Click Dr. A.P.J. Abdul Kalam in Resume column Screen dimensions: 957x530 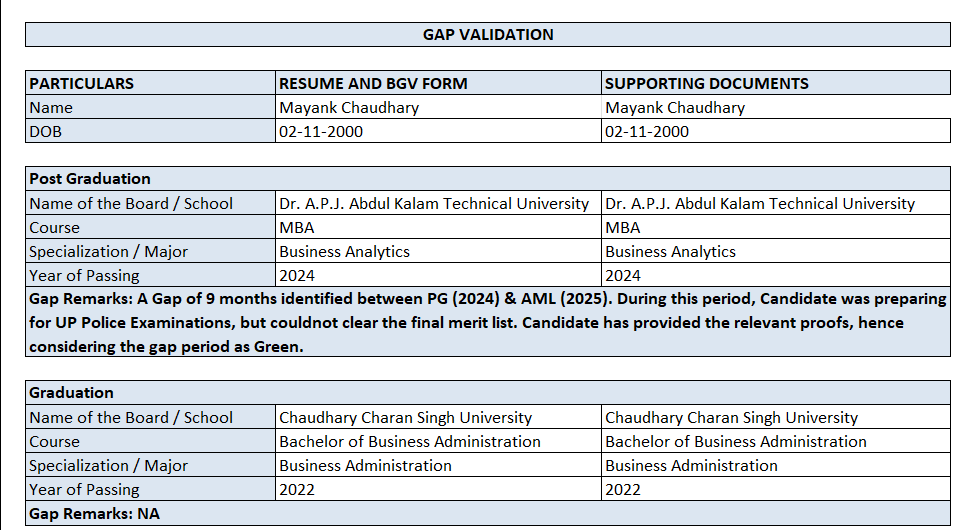(x=434, y=204)
